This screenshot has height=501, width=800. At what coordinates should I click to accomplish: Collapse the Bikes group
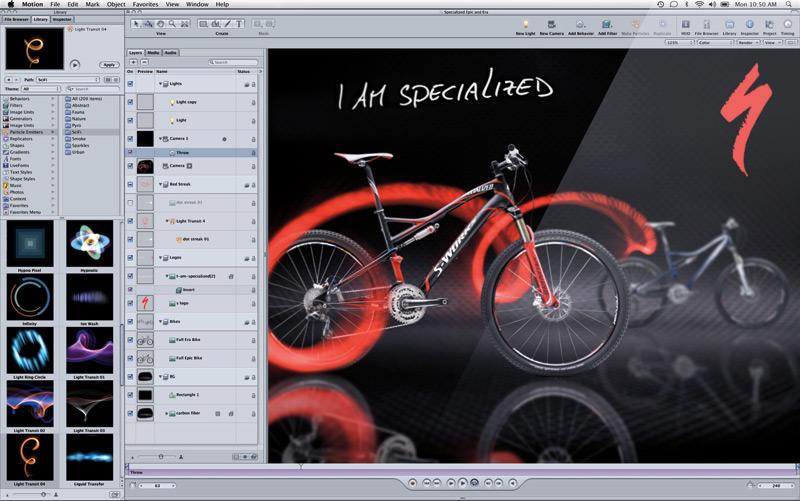pos(160,322)
